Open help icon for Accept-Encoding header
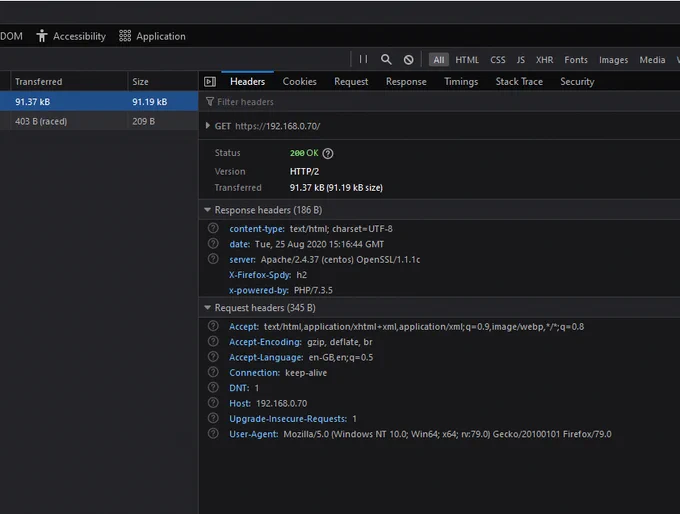 coord(213,341)
